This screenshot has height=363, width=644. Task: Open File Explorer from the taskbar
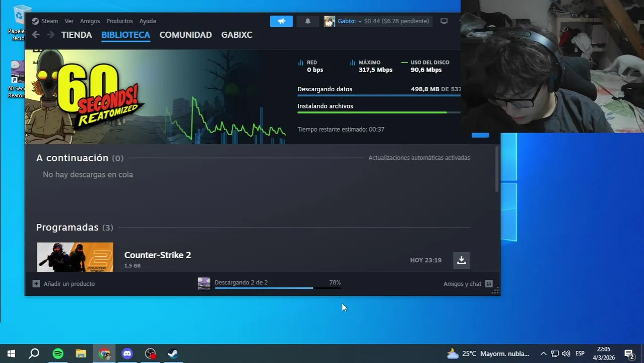tap(81, 353)
